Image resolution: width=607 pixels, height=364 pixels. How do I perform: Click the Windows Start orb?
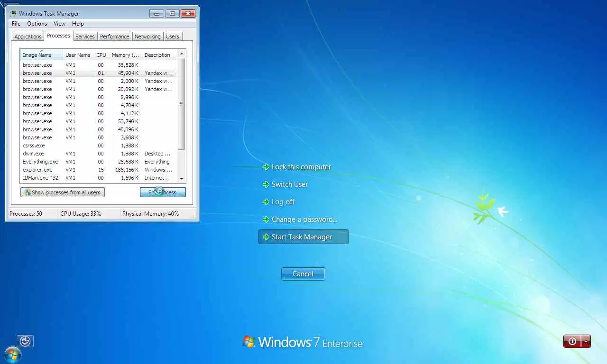point(12,355)
